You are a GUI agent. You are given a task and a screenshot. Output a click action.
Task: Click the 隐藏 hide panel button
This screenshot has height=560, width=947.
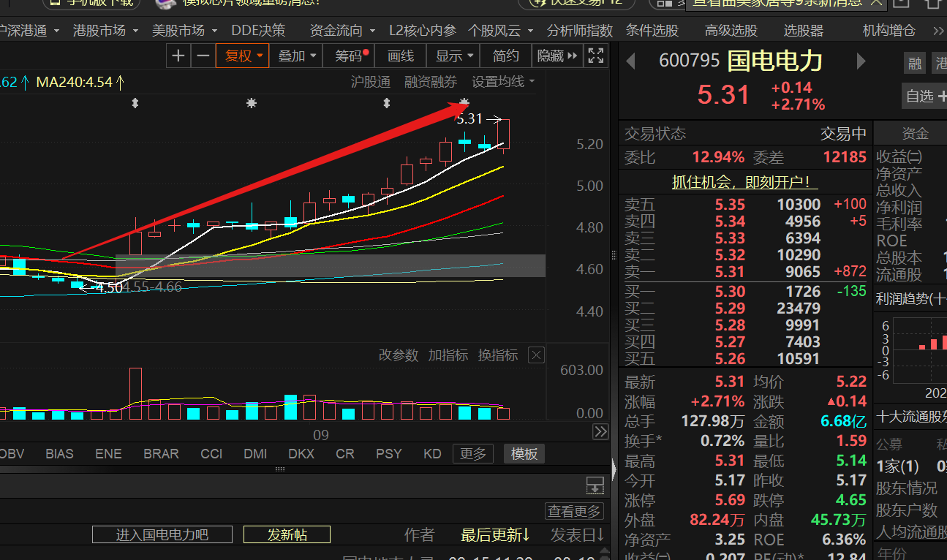tap(557, 56)
